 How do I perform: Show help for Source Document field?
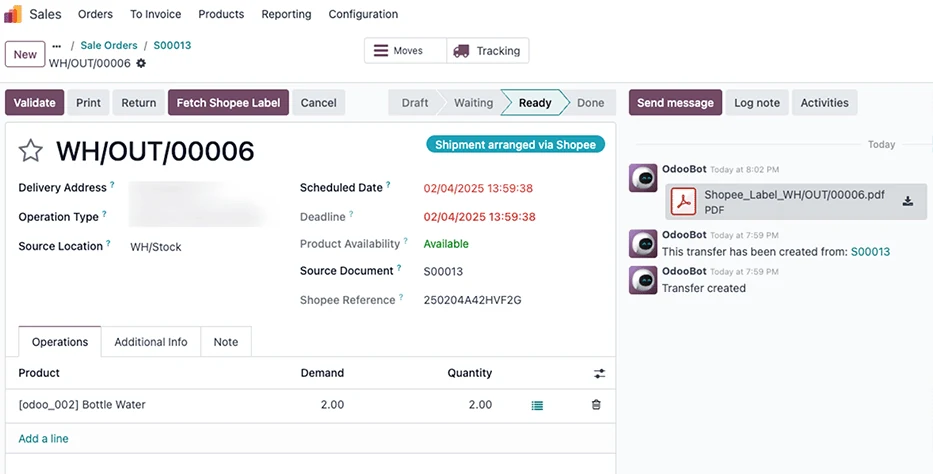point(399,268)
